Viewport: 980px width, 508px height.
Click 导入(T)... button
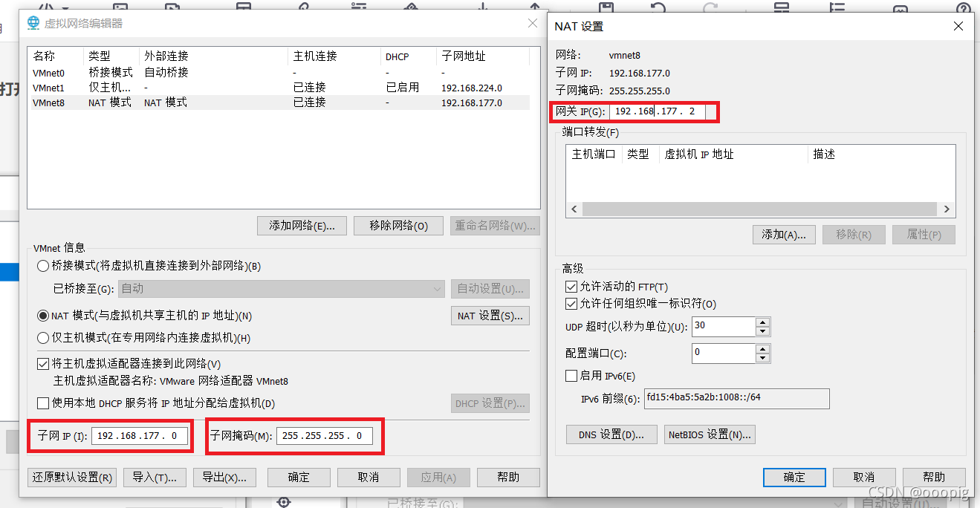[x=155, y=477]
